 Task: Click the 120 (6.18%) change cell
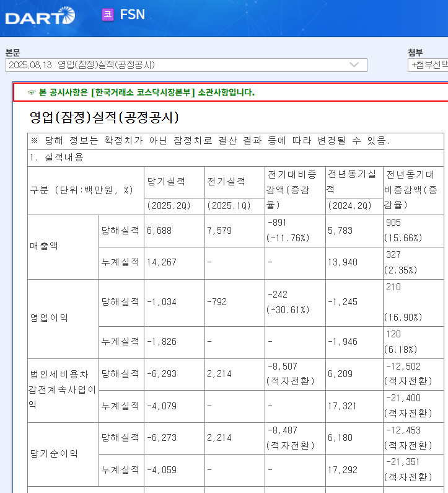[413, 342]
